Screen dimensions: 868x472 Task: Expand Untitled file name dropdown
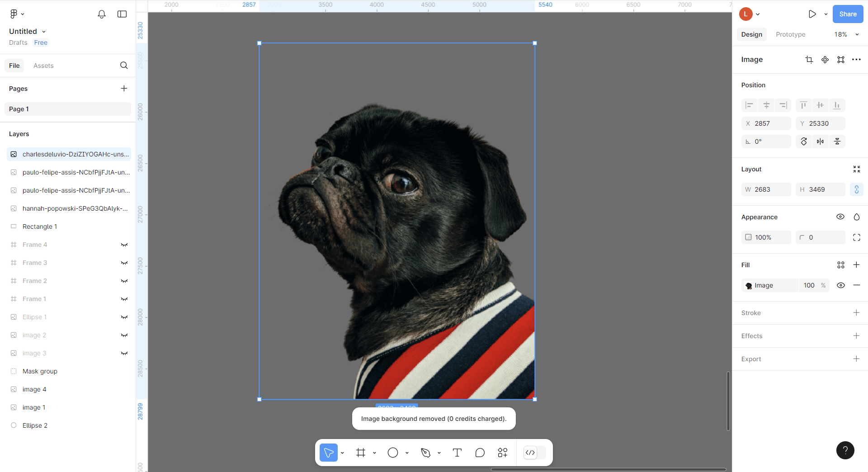[44, 32]
